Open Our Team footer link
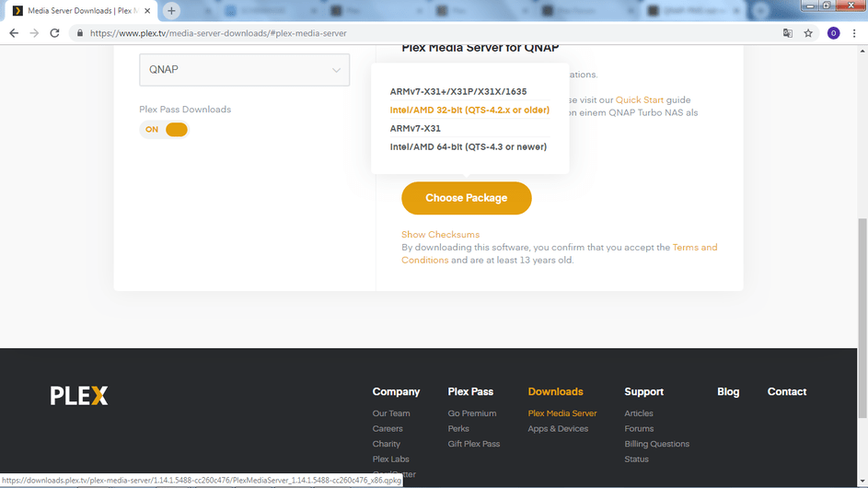Image resolution: width=868 pixels, height=488 pixels. pos(391,413)
